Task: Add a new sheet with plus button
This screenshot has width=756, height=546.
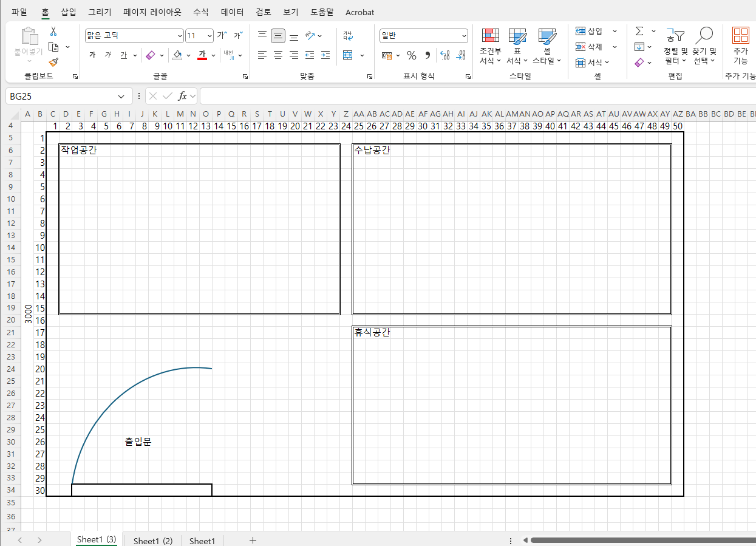Action: pos(253,540)
